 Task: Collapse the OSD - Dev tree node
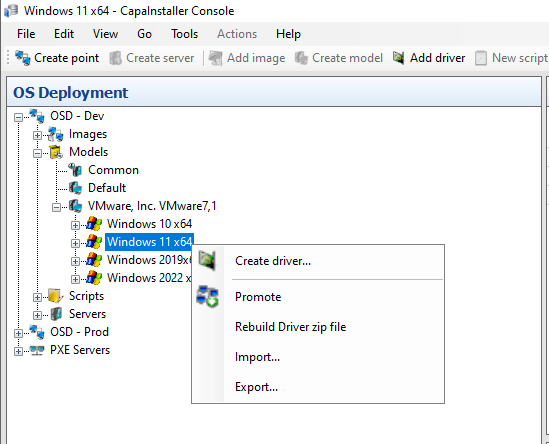tap(18, 117)
